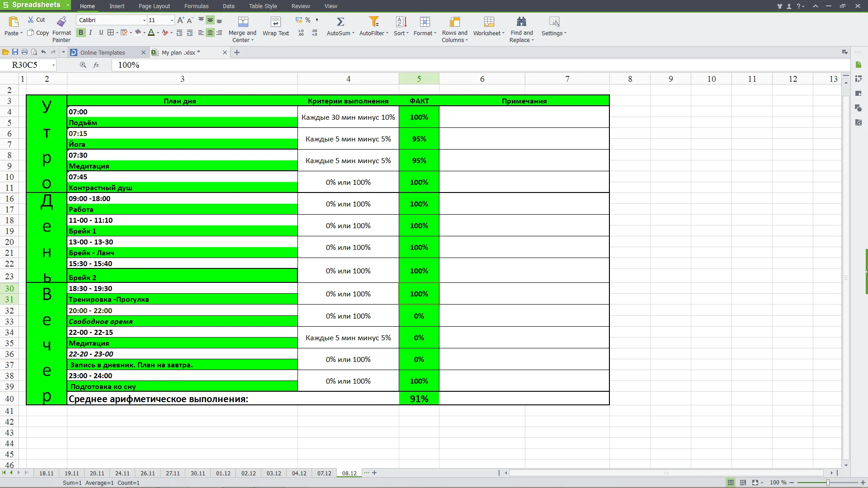Expand the Merge and Center dropdown arrow
The image size is (868, 488).
pos(252,40)
